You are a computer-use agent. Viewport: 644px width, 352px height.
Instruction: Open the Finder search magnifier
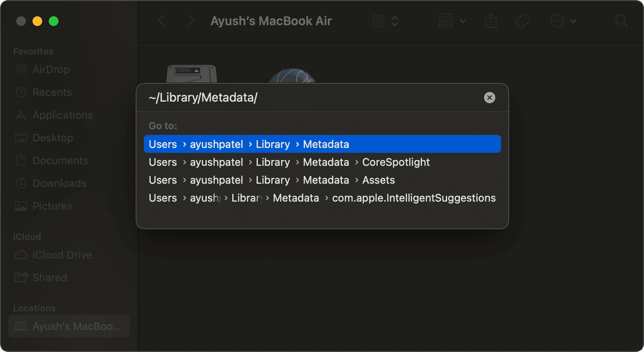(x=621, y=21)
